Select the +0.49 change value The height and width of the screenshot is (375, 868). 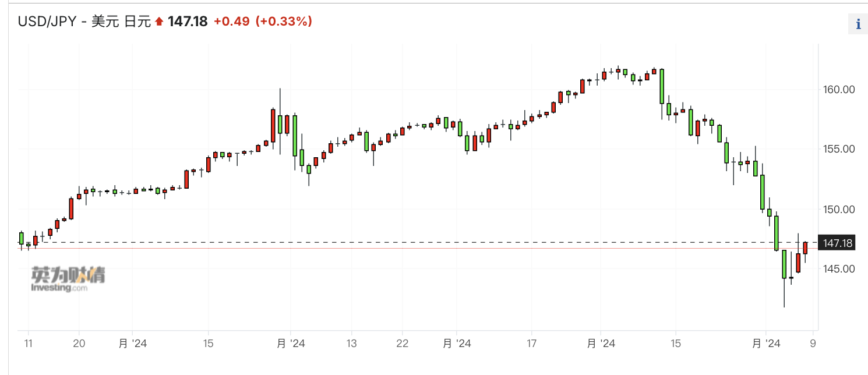coord(231,22)
